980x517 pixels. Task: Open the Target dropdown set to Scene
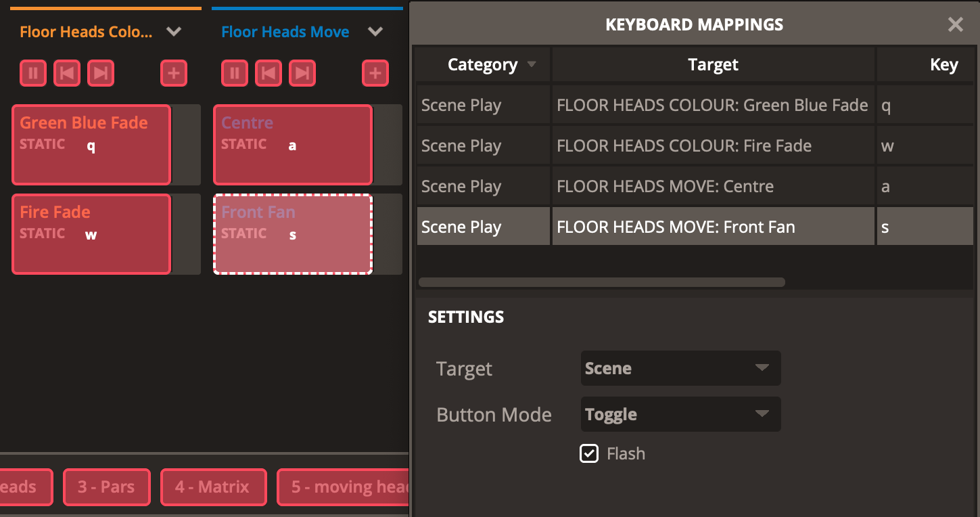680,368
